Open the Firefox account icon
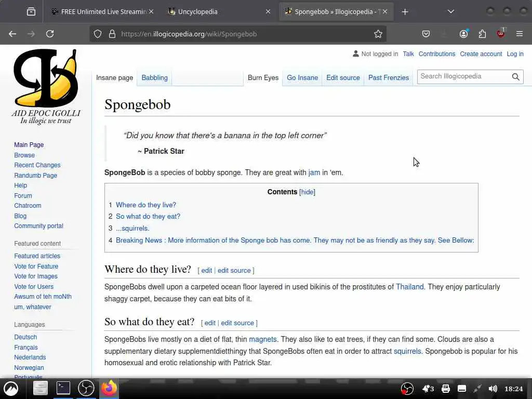 coord(464,34)
